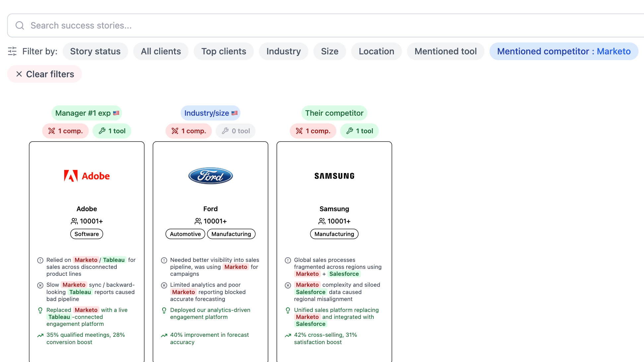This screenshot has width=644, height=362.
Task: Select the Manager #1 exp tag
Action: 87,113
